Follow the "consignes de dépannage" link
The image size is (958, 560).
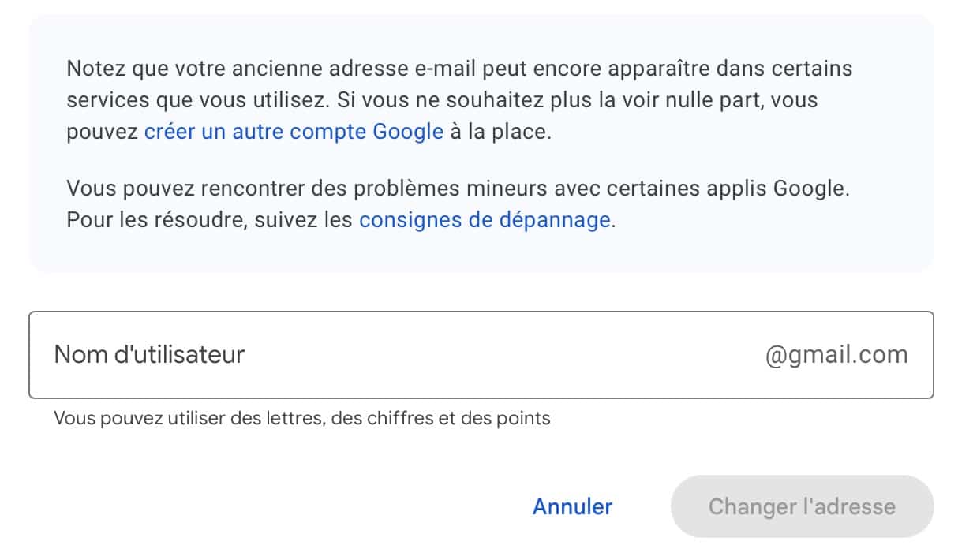pyautogui.click(x=484, y=220)
